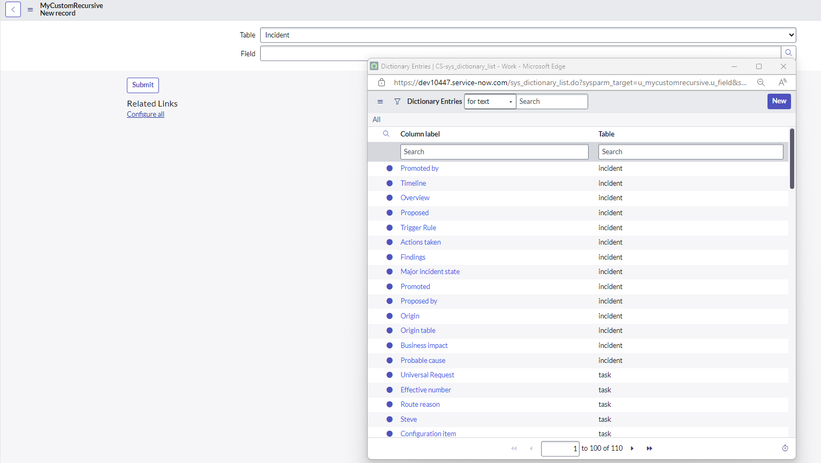Click the blue dot beside Overview
Screen dimensions: 821x463
point(389,198)
